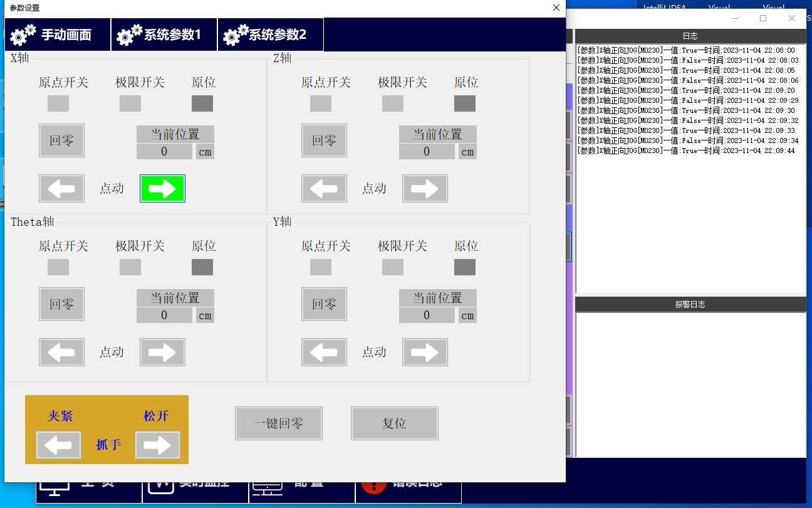The image size is (812, 508).
Task: Switch to the 手动画面 tab
Action: [x=58, y=34]
